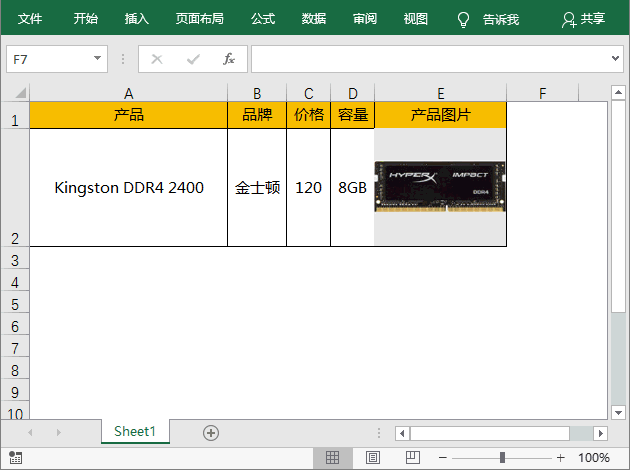
Task: Click the 告诉我 lightbulb search box
Action: pyautogui.click(x=488, y=19)
